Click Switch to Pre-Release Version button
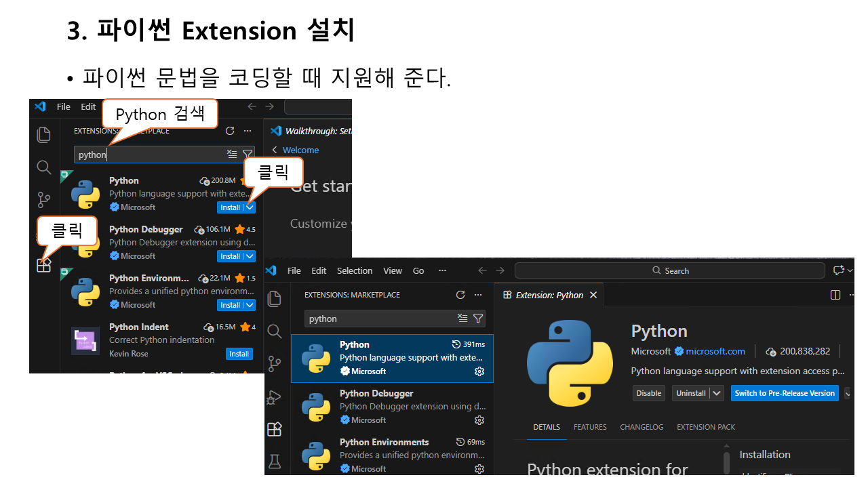Viewport: 868px width, 488px height. point(785,393)
